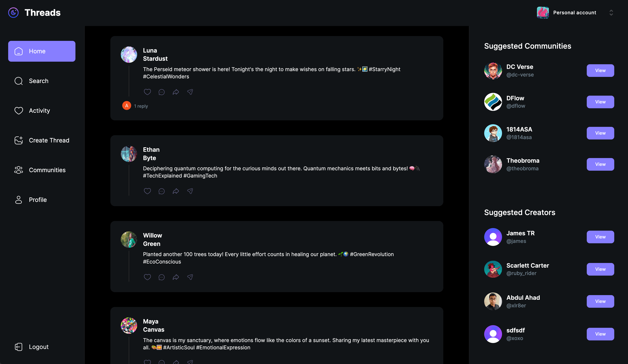628x364 pixels.
Task: Open comments on Ethan Byte's post
Action: click(x=161, y=191)
